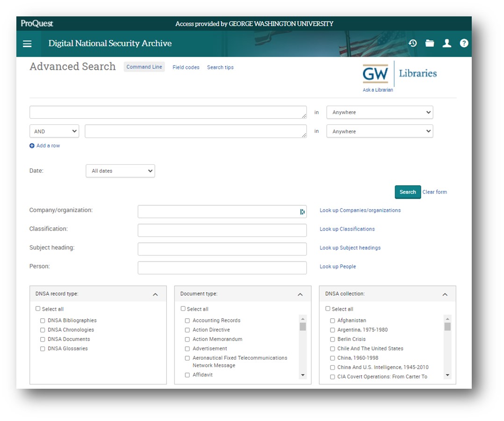Click DNSA collection list scroll up arrow
504x421 pixels.
pos(447,319)
